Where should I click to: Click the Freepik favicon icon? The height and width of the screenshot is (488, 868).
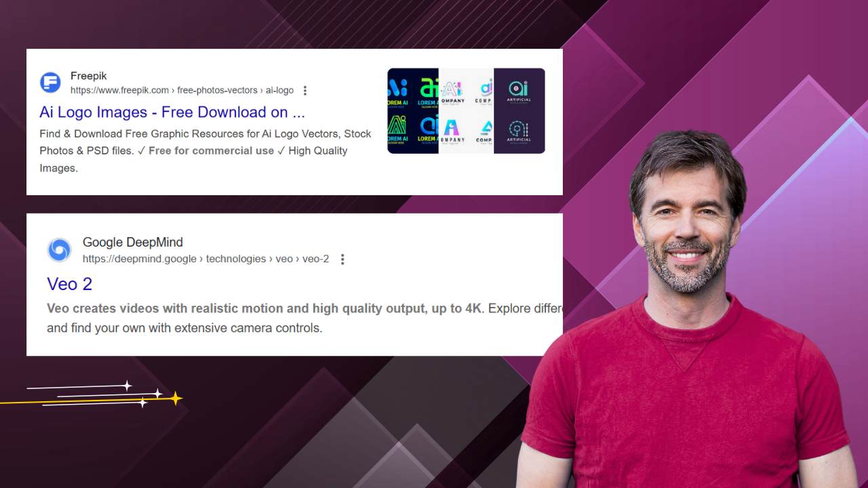(50, 83)
